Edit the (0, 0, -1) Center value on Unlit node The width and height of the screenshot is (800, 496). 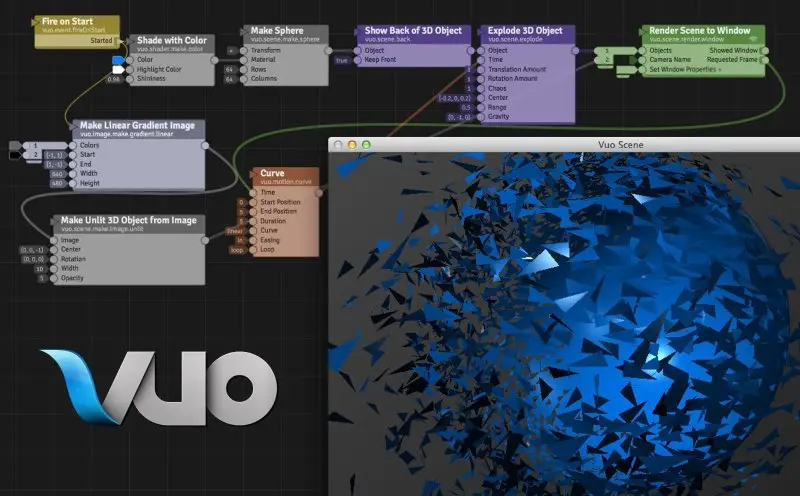click(32, 250)
